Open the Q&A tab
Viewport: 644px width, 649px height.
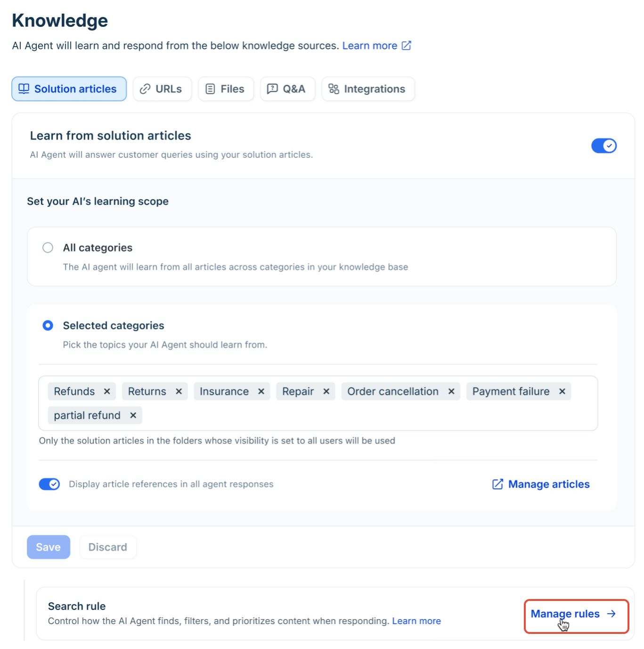pos(287,89)
